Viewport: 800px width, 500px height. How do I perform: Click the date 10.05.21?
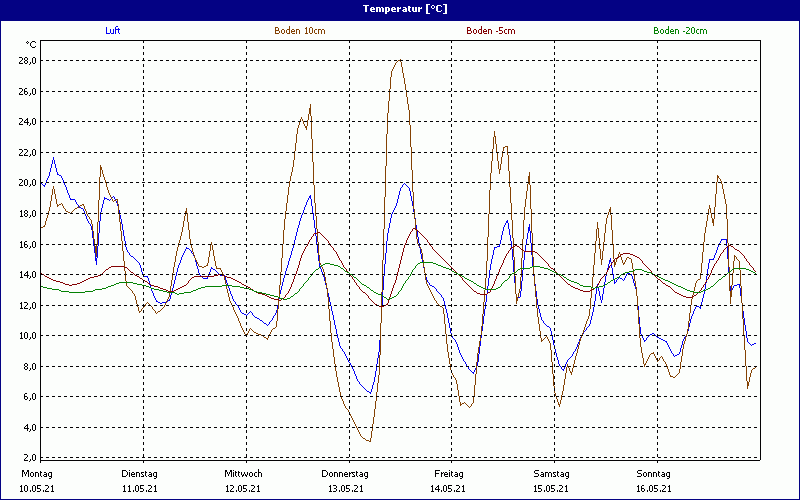37,489
